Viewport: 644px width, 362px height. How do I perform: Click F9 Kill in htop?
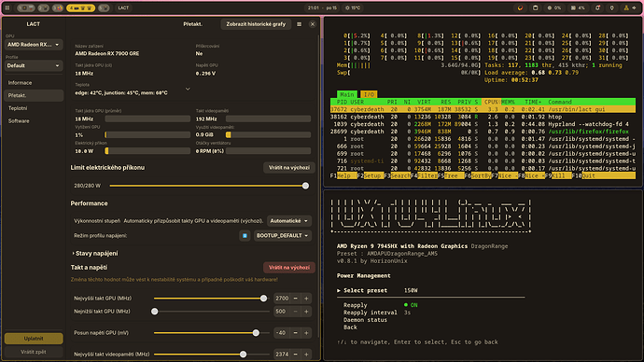[x=558, y=175]
